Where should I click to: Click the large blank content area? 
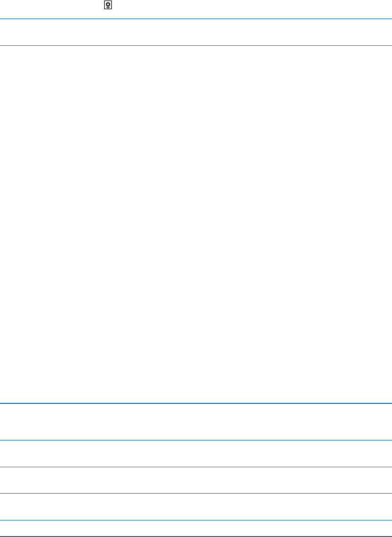coord(196,224)
